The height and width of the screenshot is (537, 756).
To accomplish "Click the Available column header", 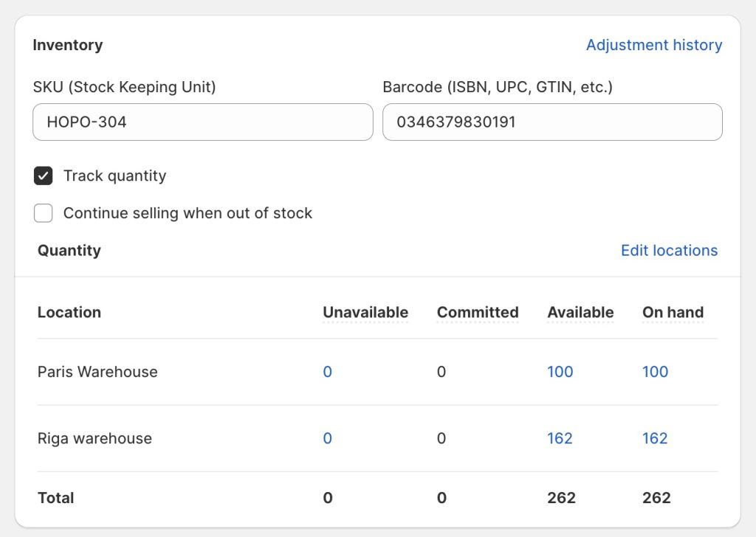I will click(x=580, y=313).
